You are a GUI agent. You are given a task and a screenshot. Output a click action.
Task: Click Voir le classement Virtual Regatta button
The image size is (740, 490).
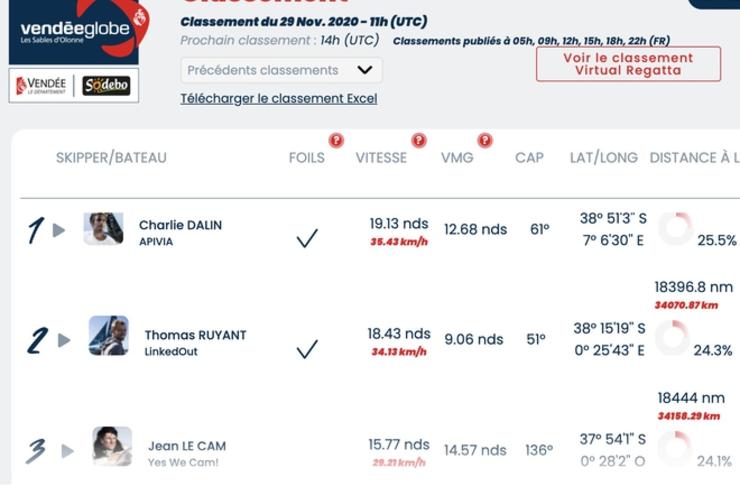628,64
